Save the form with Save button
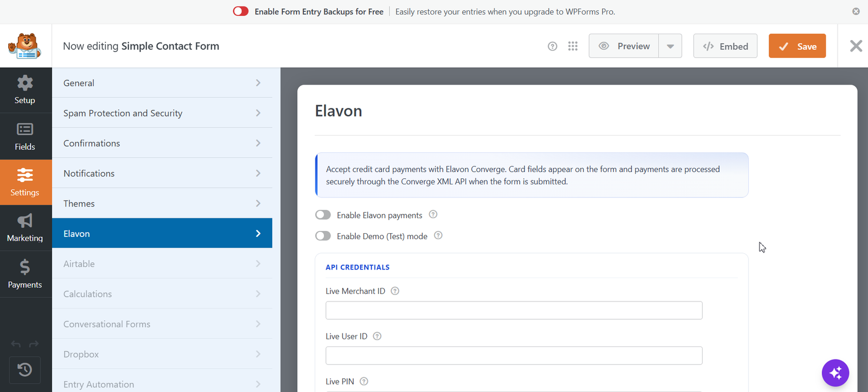868x392 pixels. 797,46
